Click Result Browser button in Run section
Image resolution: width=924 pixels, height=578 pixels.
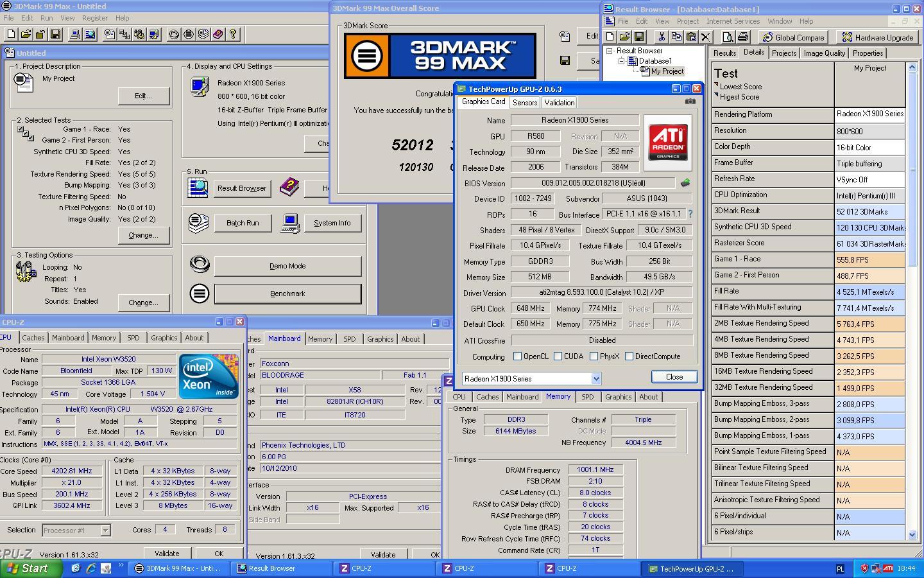(242, 188)
